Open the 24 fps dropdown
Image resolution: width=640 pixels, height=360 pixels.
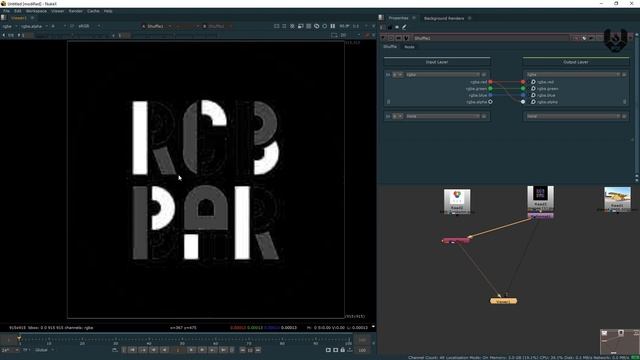(10, 350)
